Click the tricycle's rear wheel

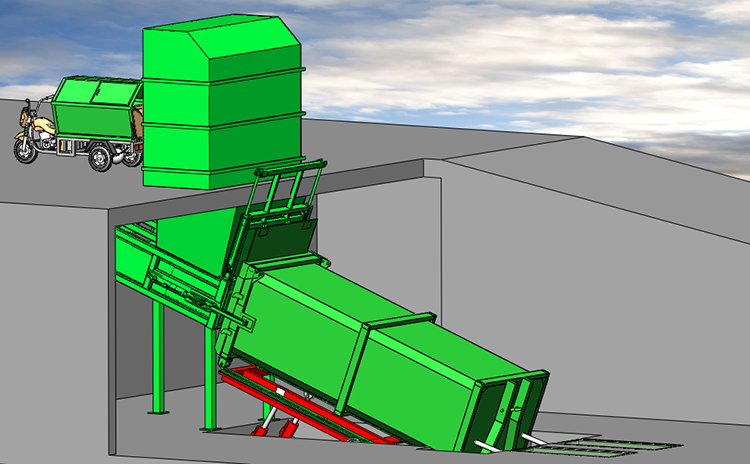point(100,158)
